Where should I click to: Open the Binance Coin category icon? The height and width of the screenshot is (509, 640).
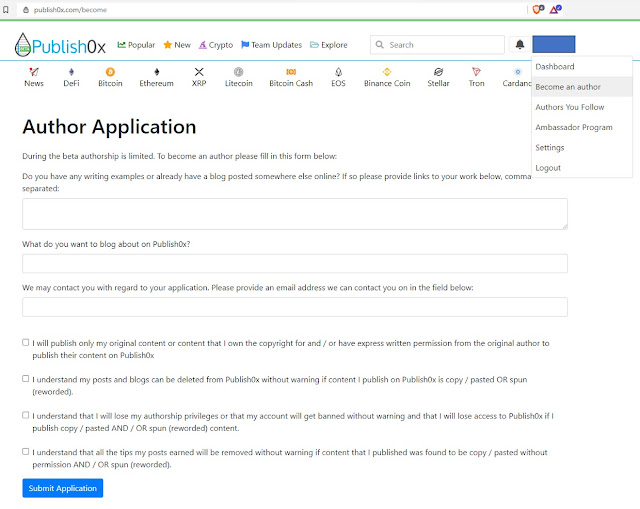coord(387,72)
